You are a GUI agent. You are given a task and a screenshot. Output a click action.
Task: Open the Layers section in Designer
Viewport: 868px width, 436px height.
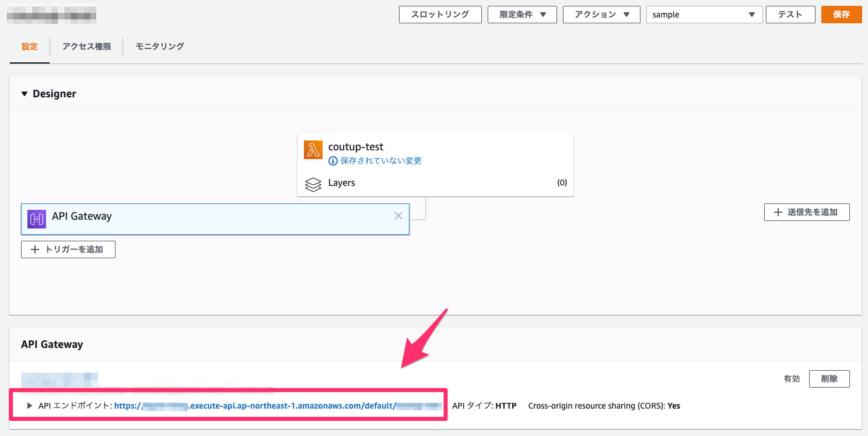[x=341, y=183]
